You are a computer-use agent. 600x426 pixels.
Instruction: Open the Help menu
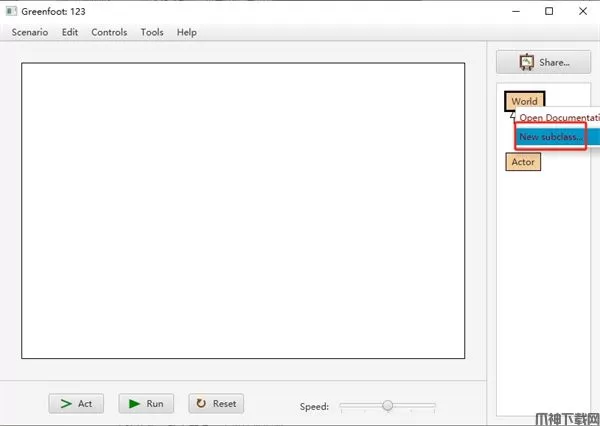tap(187, 32)
